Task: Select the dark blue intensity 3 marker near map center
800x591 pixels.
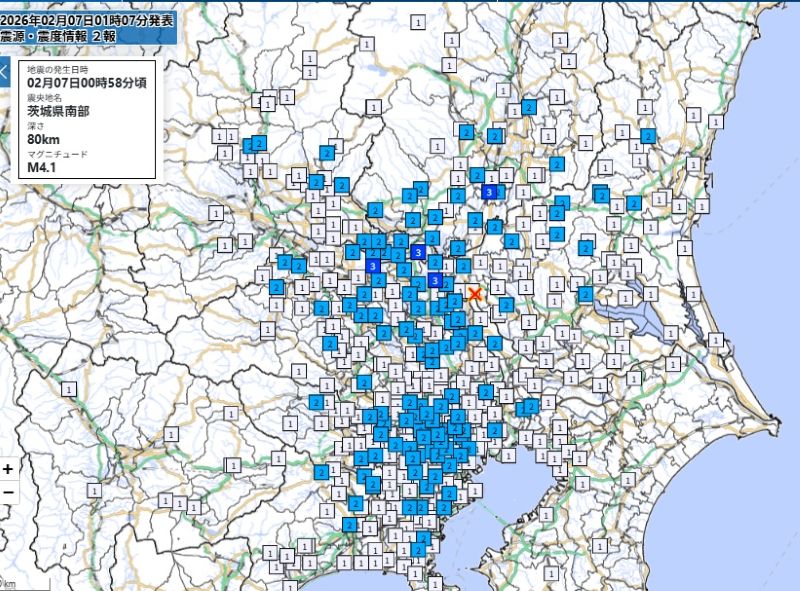Action: (x=435, y=280)
